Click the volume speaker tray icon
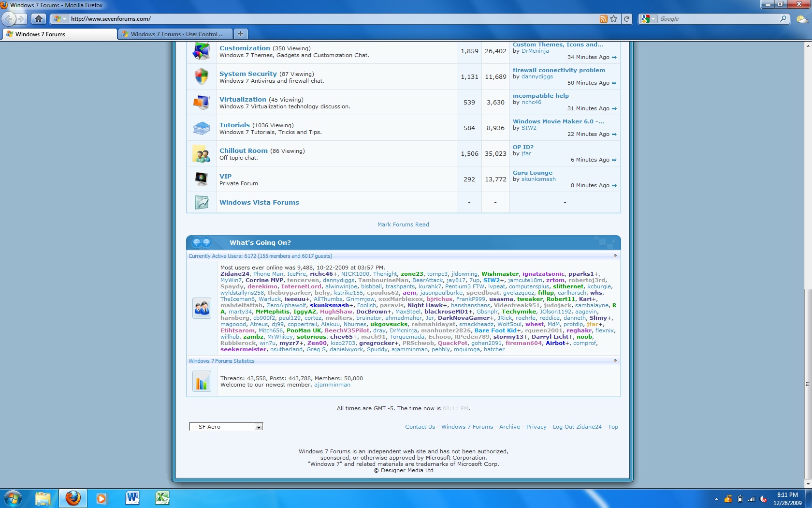This screenshot has width=812, height=508. [763, 499]
